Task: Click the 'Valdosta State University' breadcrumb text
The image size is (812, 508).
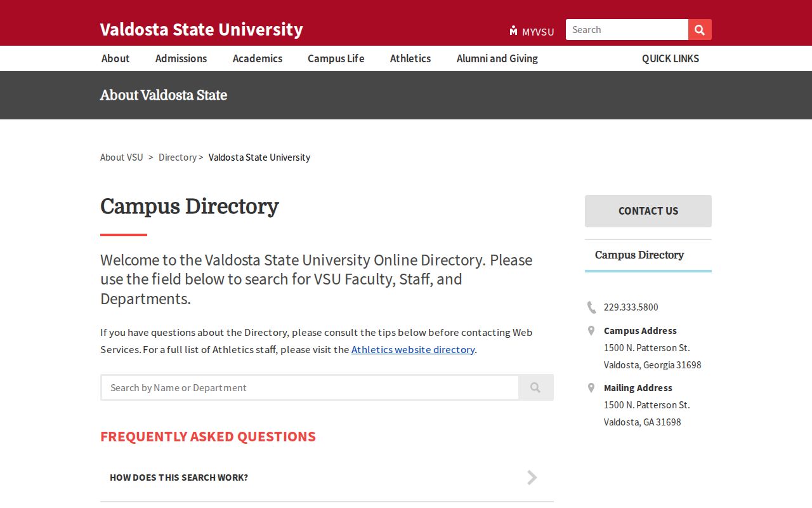Action: pos(259,157)
